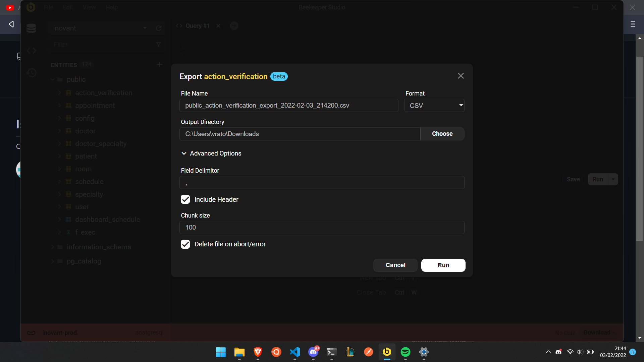The width and height of the screenshot is (644, 362).
Task: Open Brave browser from the taskbar
Action: click(258, 352)
